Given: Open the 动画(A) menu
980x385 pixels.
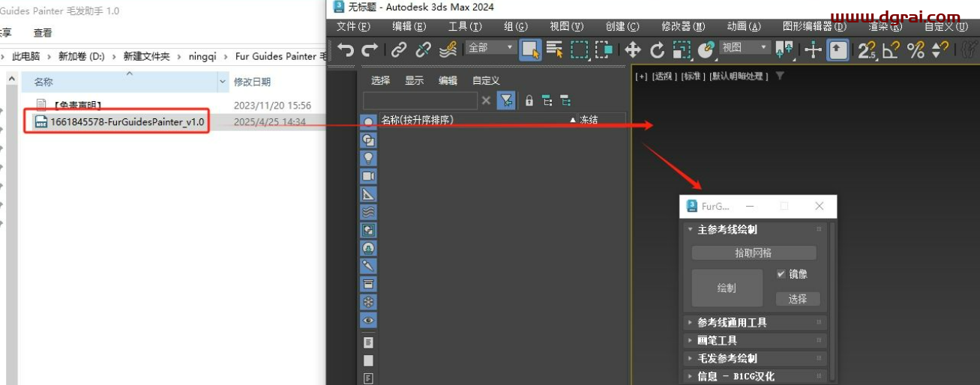Looking at the screenshot, I should pyautogui.click(x=744, y=26).
